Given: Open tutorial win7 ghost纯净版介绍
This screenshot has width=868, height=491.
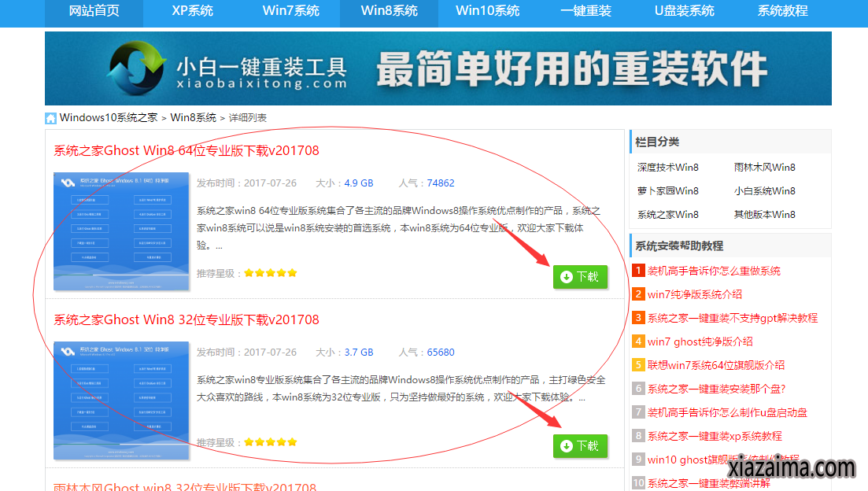Looking at the screenshot, I should 700,341.
